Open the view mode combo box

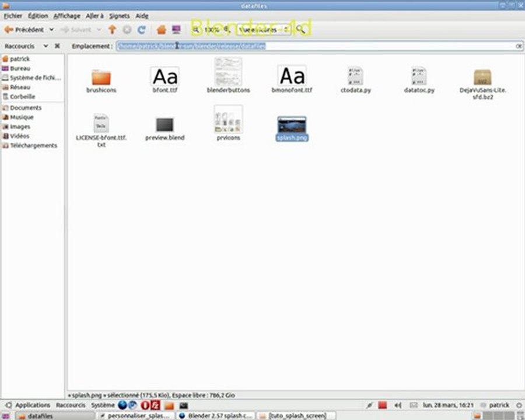pyautogui.click(x=263, y=30)
